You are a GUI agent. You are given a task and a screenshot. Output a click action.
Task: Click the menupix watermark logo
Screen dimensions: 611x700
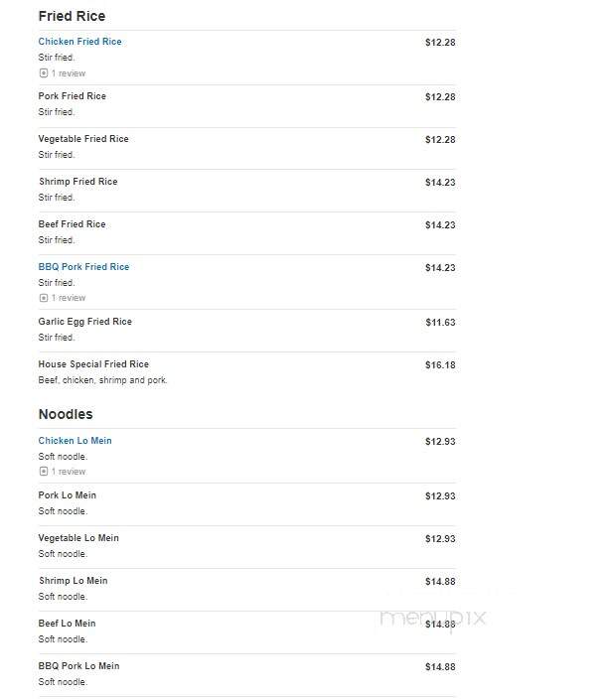pyautogui.click(x=432, y=619)
